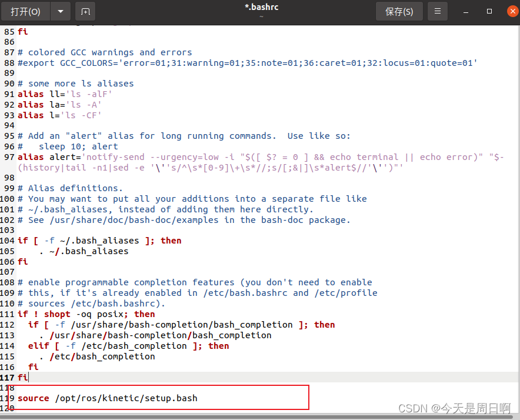
Task: Click the line ". /etc/bash_completion"
Action: (97, 356)
